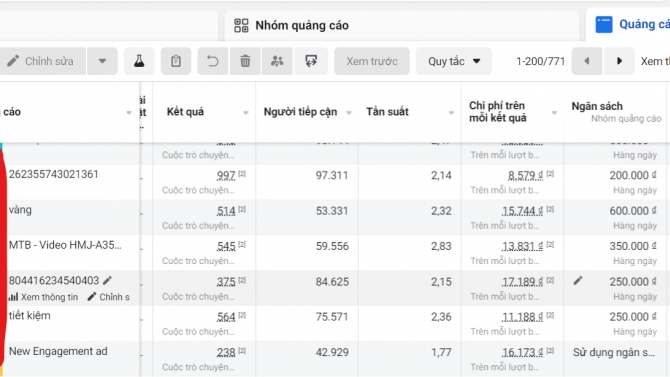This screenshot has width=670, height=377.
Task: Click the 1-200/771 pagination text
Action: point(540,62)
